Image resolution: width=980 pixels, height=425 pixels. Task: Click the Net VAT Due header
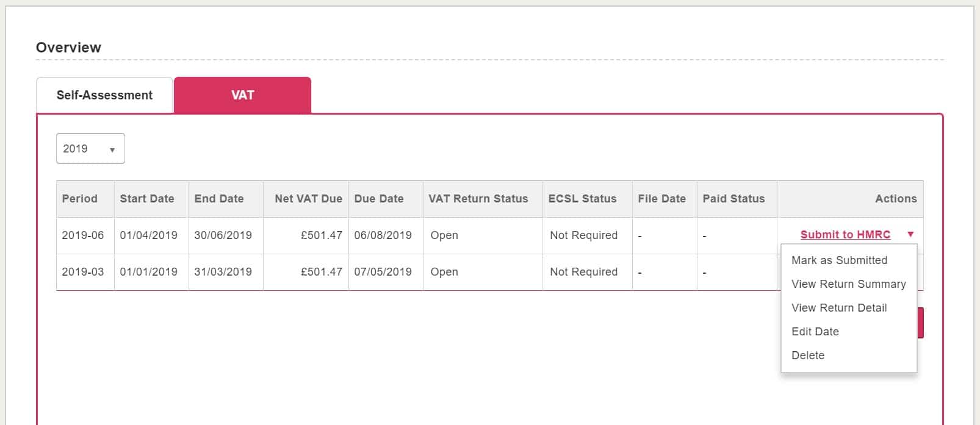point(308,199)
